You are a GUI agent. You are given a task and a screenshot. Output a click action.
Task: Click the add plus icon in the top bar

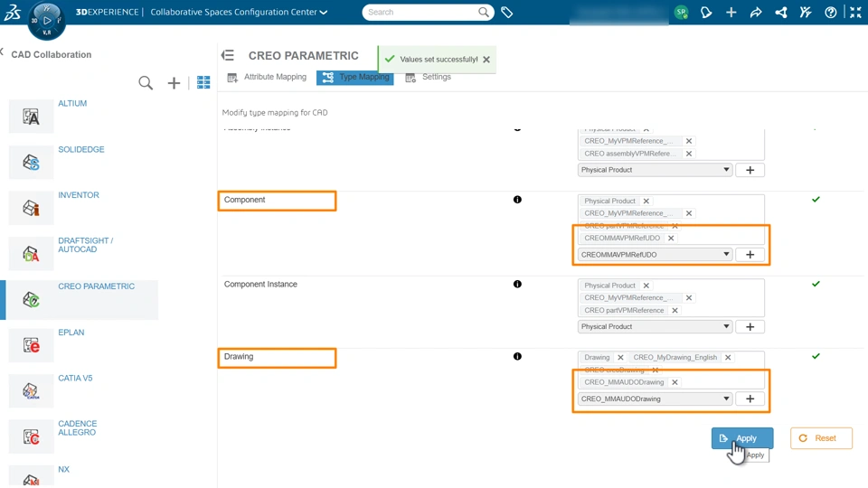coord(731,12)
